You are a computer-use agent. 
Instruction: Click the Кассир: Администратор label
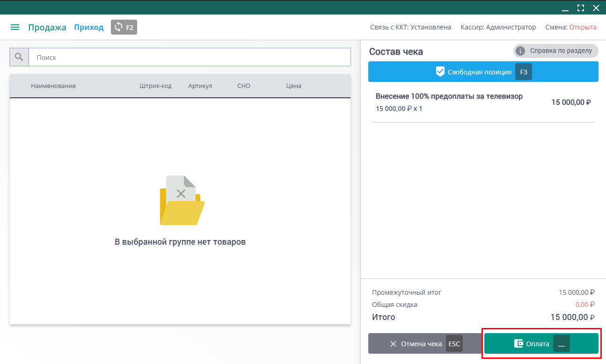(x=498, y=27)
